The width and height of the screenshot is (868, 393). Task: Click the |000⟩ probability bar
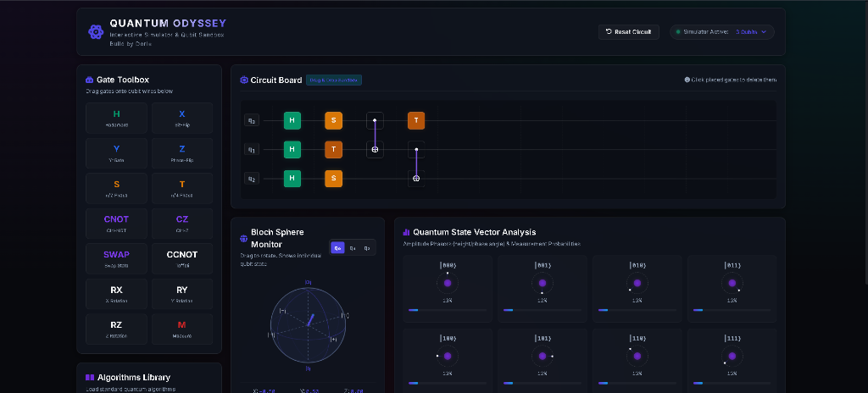coord(448,310)
